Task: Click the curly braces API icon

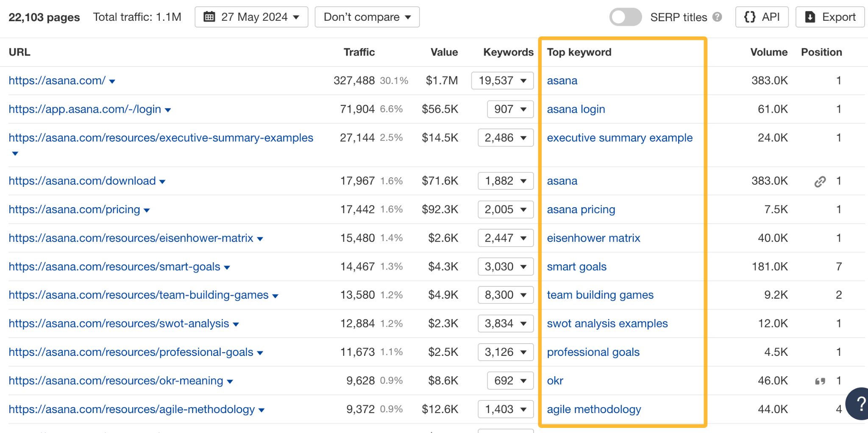Action: click(750, 17)
